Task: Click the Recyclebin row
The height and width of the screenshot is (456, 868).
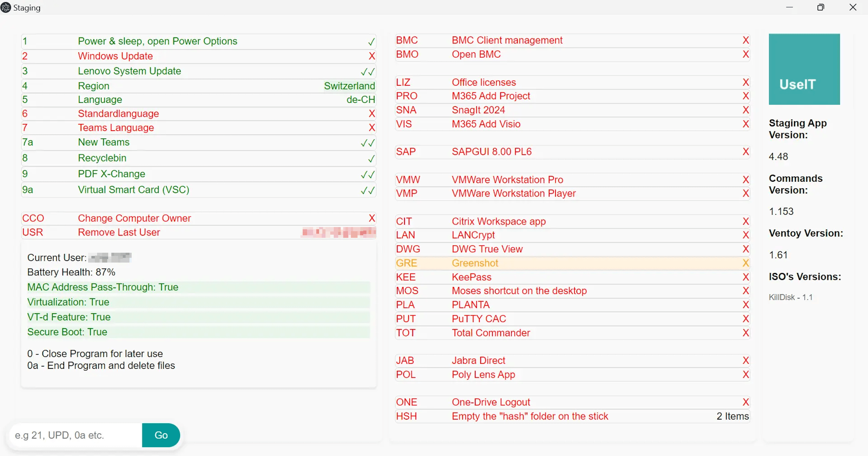Action: 199,158
